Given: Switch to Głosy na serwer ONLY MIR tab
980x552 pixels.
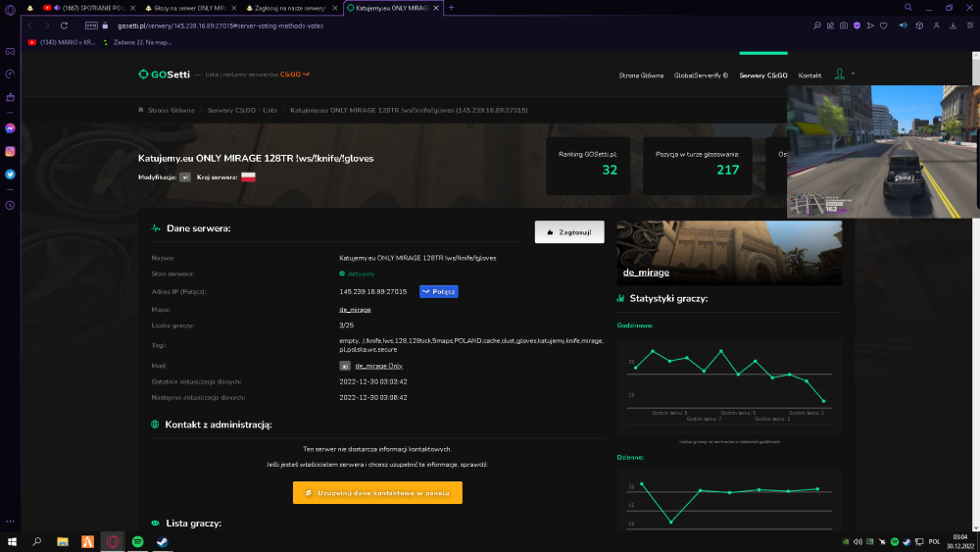Looking at the screenshot, I should (x=190, y=8).
